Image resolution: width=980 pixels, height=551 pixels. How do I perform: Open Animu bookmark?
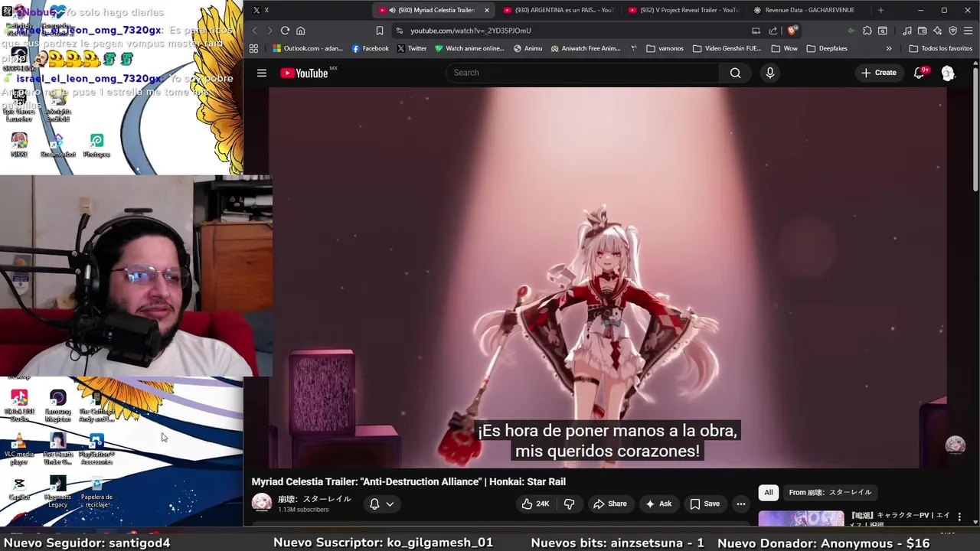click(528, 48)
